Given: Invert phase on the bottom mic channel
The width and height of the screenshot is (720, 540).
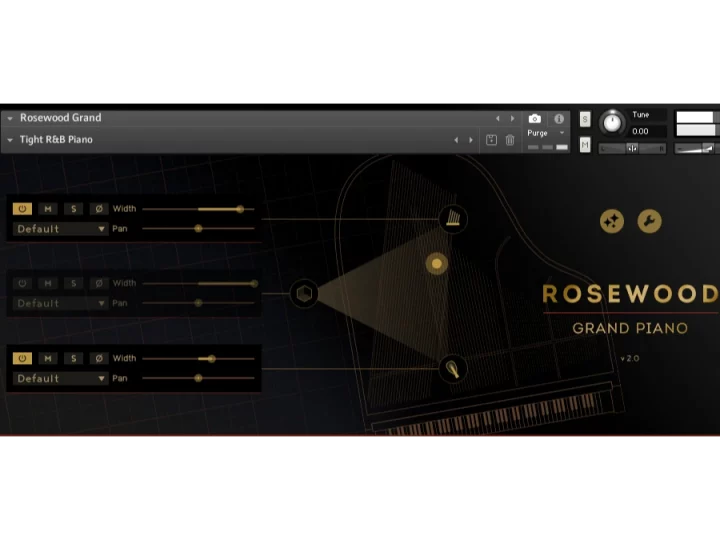Looking at the screenshot, I should (98, 359).
